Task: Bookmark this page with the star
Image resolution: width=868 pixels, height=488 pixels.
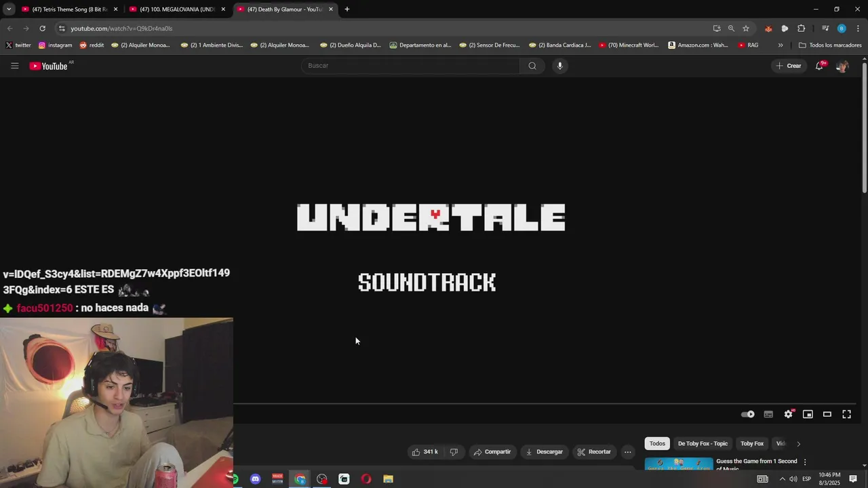Action: click(x=746, y=28)
